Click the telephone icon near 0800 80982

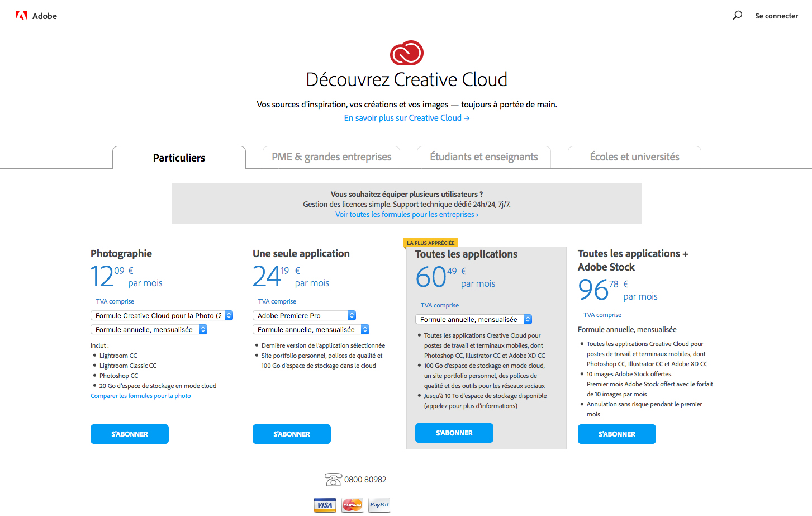tap(333, 480)
